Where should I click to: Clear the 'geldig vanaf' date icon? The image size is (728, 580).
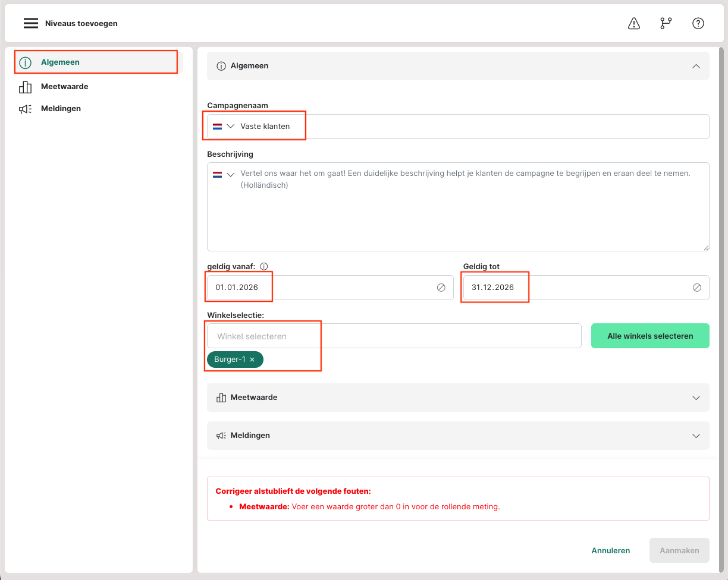(441, 288)
